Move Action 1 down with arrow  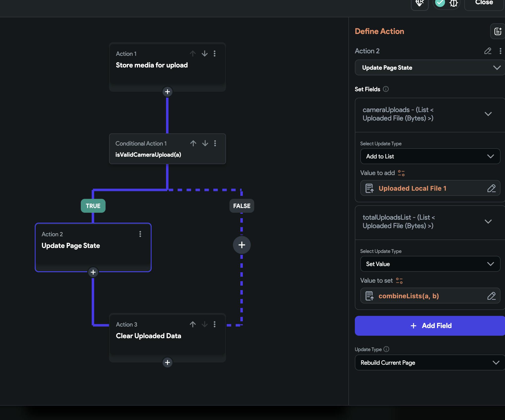204,54
